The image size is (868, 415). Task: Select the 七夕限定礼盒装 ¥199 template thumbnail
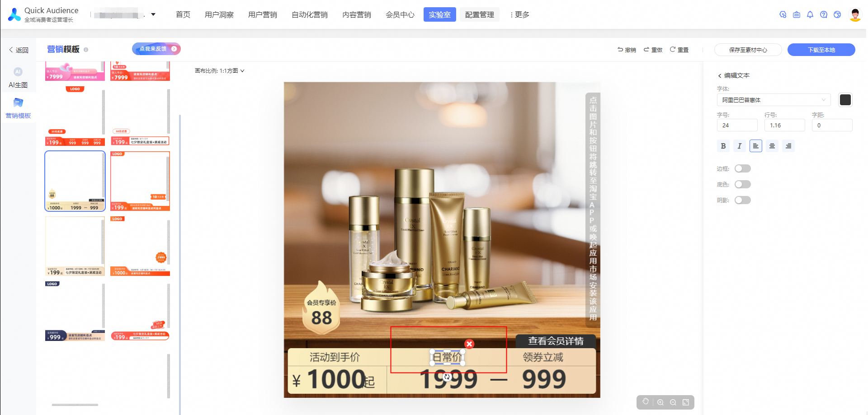tap(75, 246)
